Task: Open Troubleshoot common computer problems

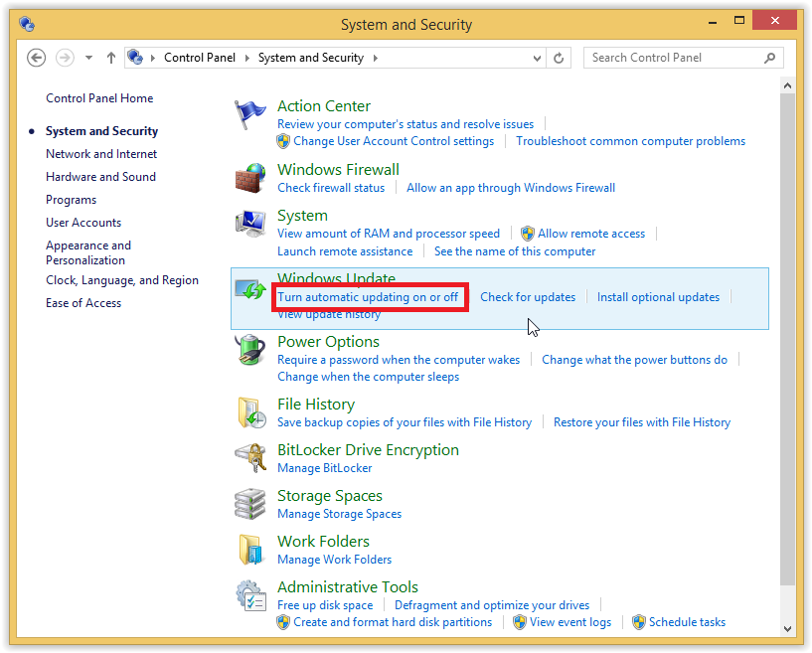Action: pos(631,141)
